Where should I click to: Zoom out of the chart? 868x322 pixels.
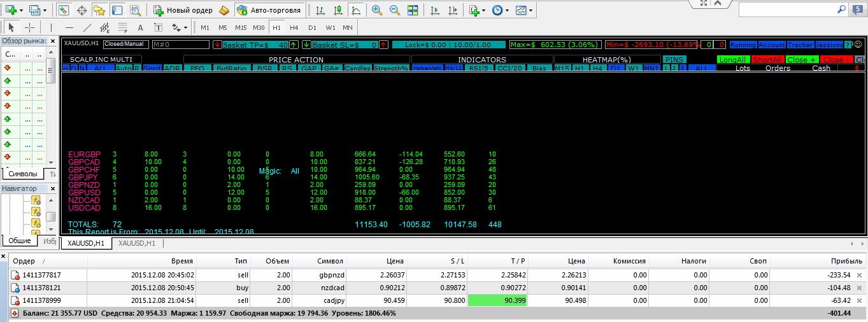[395, 11]
